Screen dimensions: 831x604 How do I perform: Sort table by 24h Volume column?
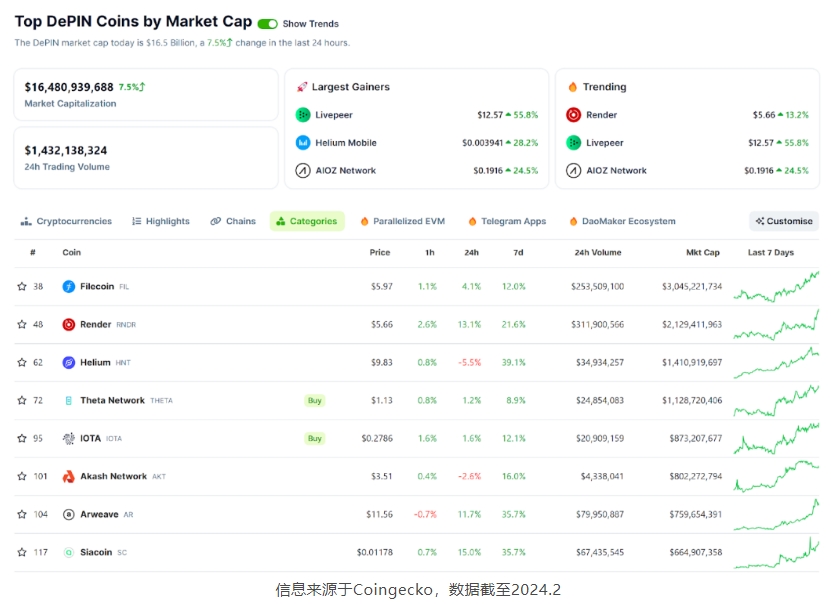[598, 253]
